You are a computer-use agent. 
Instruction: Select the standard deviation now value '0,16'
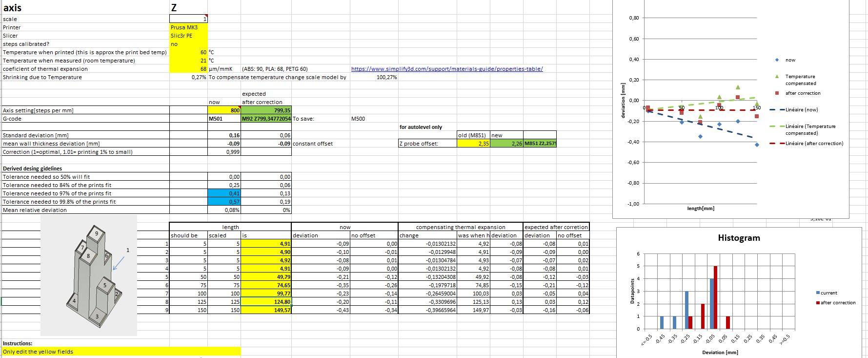point(224,135)
